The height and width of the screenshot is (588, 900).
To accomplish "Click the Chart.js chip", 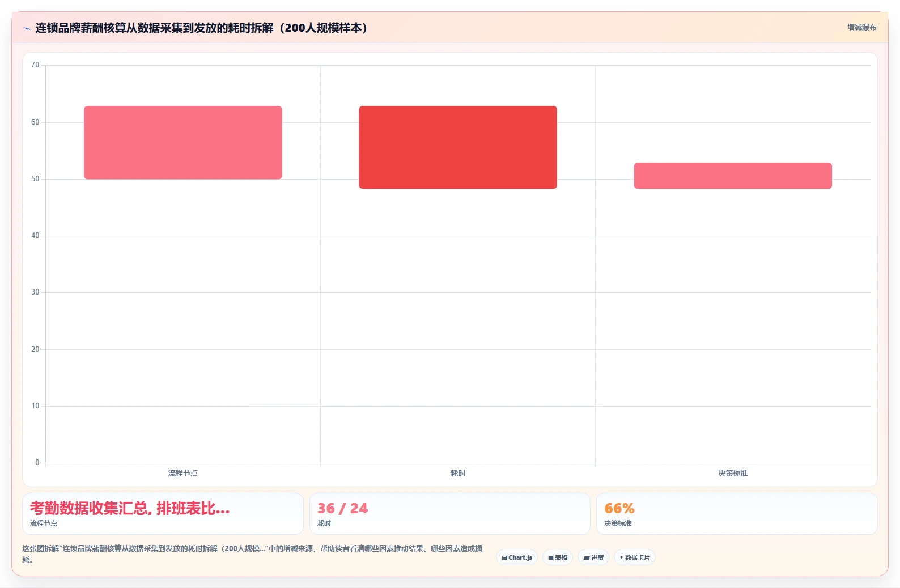I will point(517,557).
